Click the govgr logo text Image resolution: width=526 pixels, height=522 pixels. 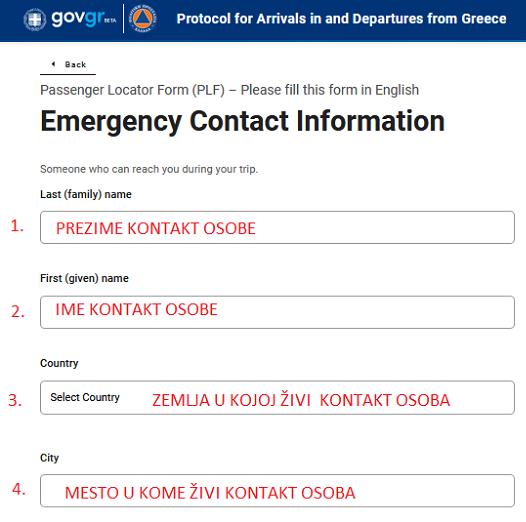click(77, 18)
